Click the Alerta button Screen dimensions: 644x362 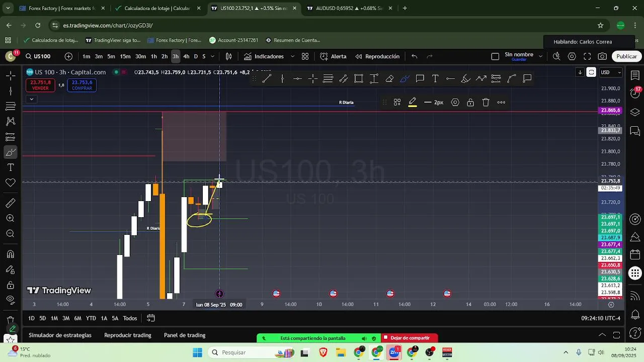[x=333, y=56]
